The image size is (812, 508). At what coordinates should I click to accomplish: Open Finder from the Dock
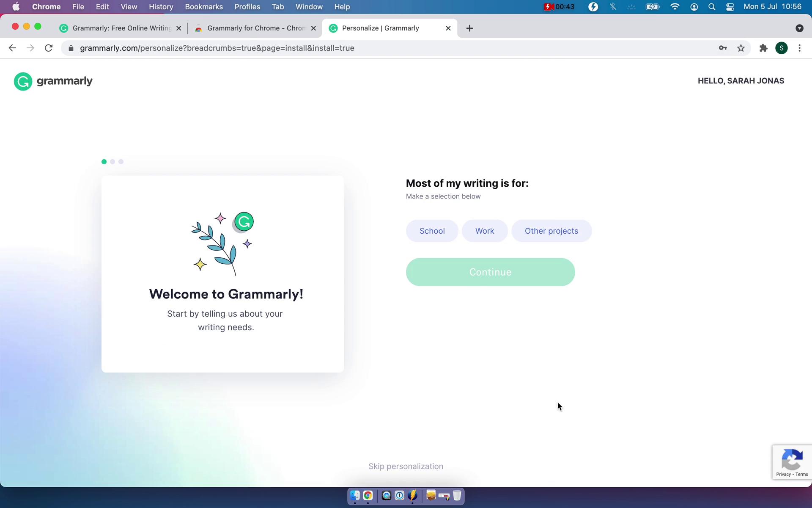355,495
